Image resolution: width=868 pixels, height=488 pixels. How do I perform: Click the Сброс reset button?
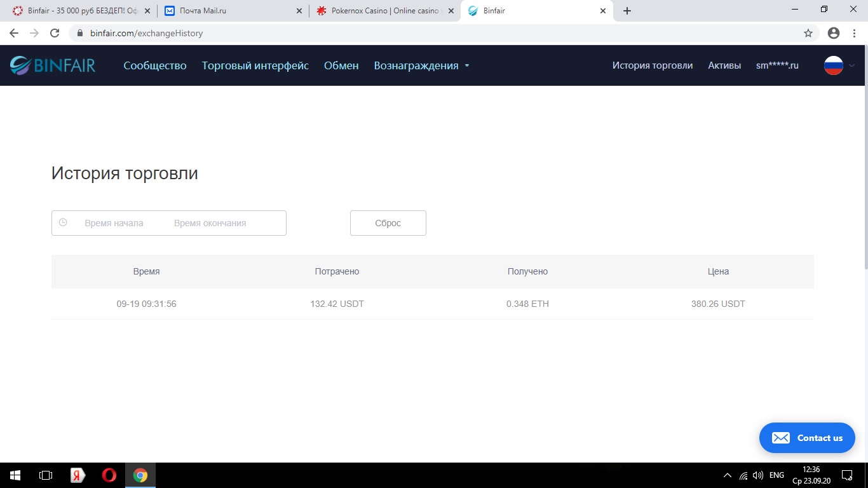(x=388, y=223)
